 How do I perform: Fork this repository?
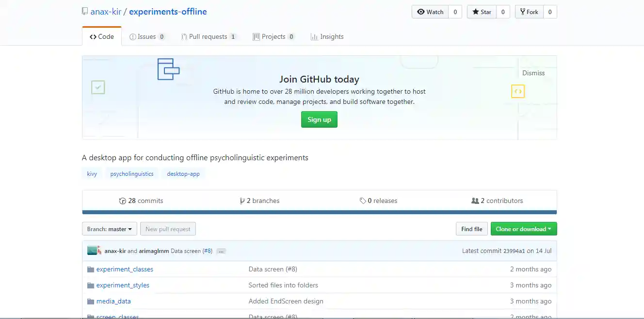529,12
